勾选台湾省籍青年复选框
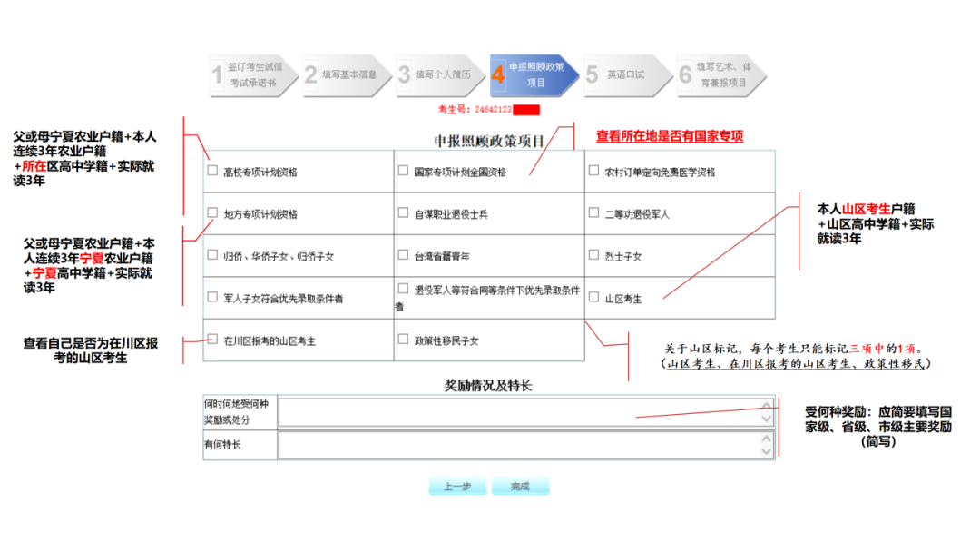The height and width of the screenshot is (552, 980). pyautogui.click(x=402, y=253)
